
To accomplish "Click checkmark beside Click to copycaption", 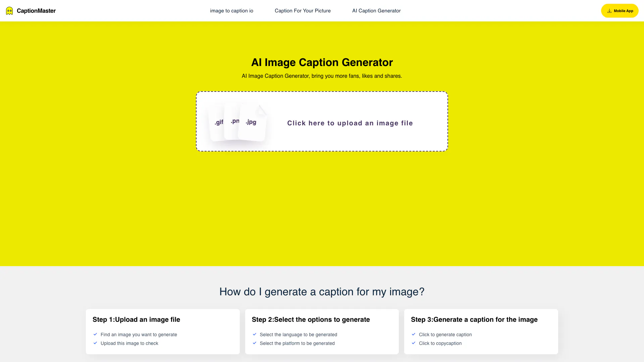I will pos(414,343).
